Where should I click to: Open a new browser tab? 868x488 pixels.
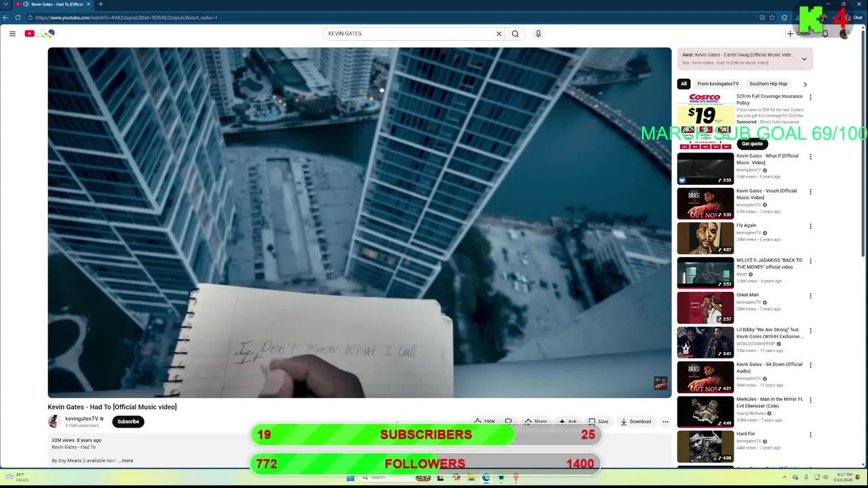100,4
